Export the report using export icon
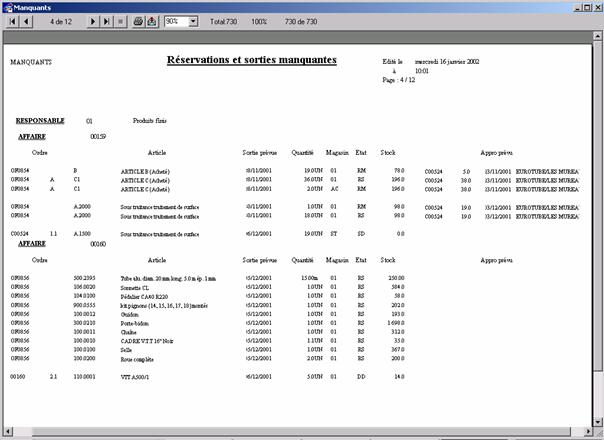This screenshot has width=604, height=440. [152, 21]
